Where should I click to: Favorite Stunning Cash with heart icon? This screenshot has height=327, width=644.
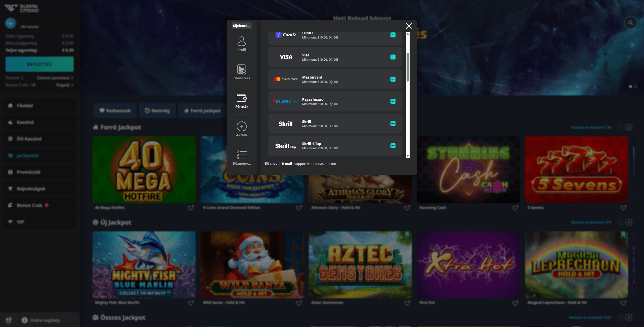[x=515, y=208]
